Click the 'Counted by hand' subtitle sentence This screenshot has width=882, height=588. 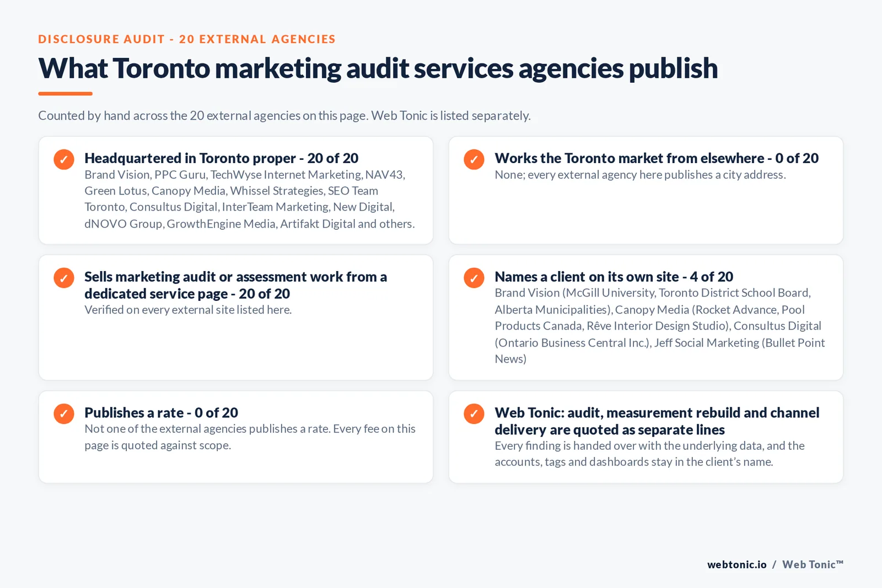[284, 116]
